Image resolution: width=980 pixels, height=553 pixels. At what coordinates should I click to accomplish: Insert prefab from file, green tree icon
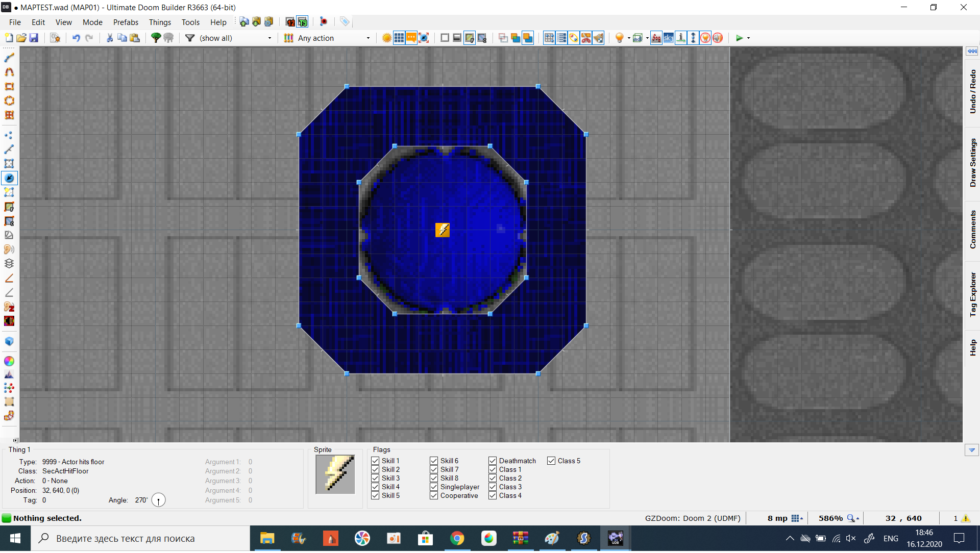(156, 38)
